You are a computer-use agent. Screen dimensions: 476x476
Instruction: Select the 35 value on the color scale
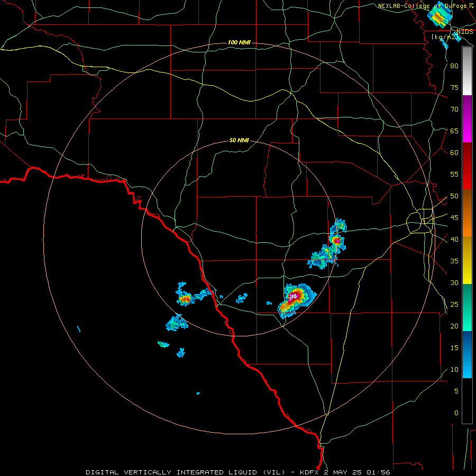coord(454,261)
